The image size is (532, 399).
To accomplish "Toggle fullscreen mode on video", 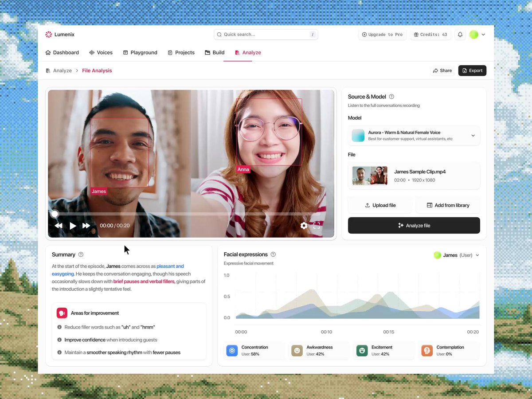I will tap(317, 226).
